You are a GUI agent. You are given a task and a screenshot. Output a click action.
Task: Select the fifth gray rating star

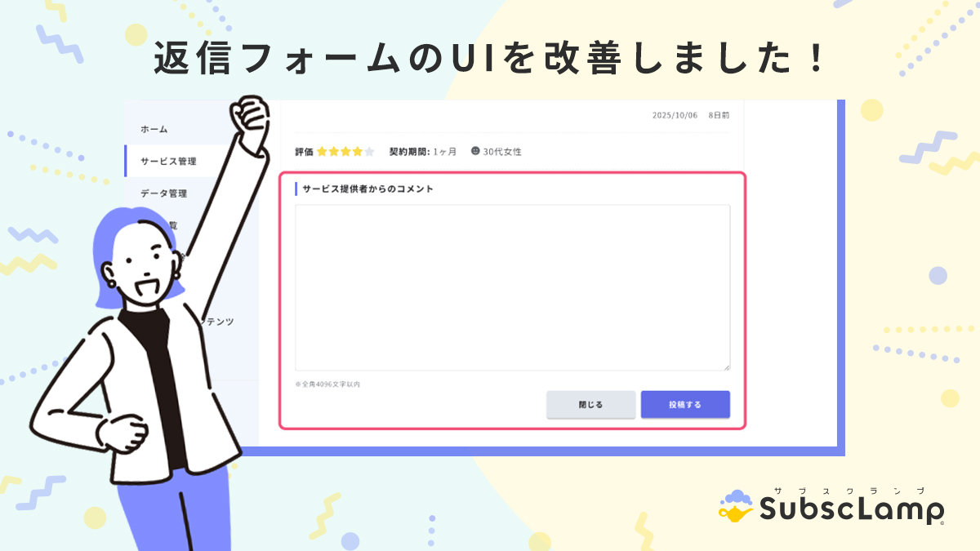pos(369,151)
